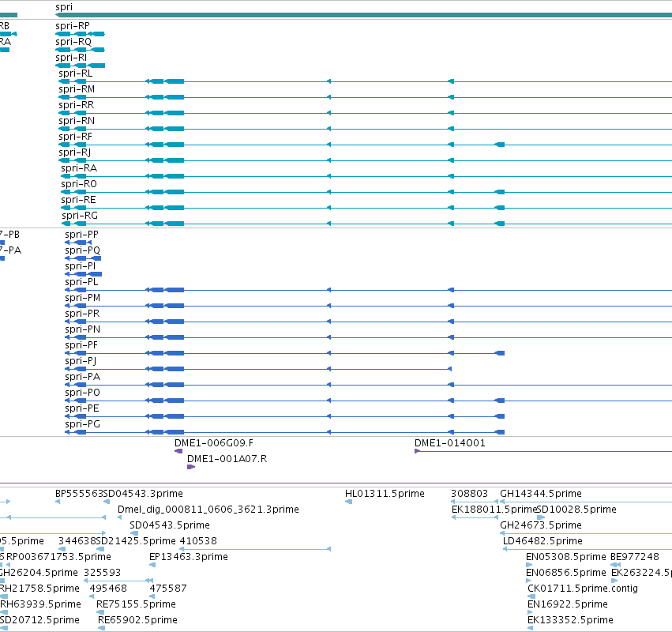This screenshot has width=672, height=632.
Task: Select the EK188011.5prime EST label
Action: coord(494,510)
